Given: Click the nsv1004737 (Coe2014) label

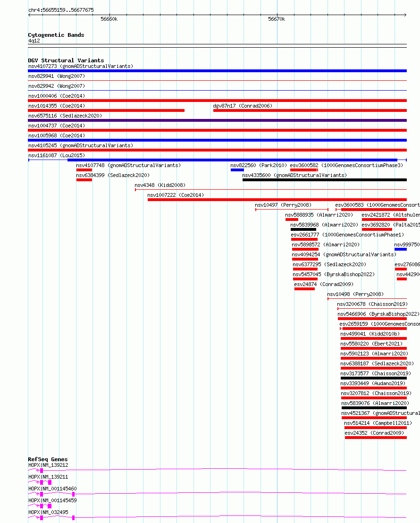Looking at the screenshot, I should 57,126.
